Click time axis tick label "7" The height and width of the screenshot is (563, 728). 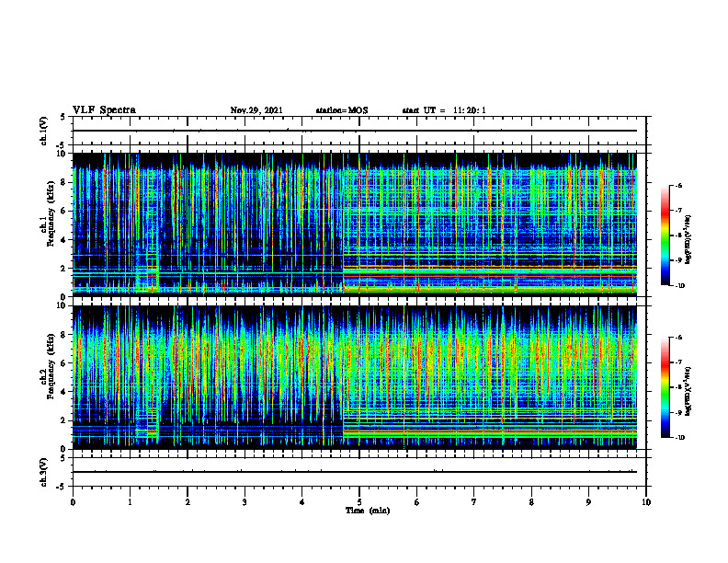click(x=474, y=502)
